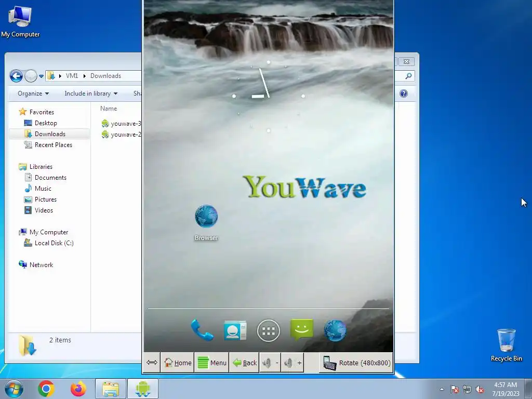Launch the dock Browser globe icon
532x399 pixels.
coord(335,330)
